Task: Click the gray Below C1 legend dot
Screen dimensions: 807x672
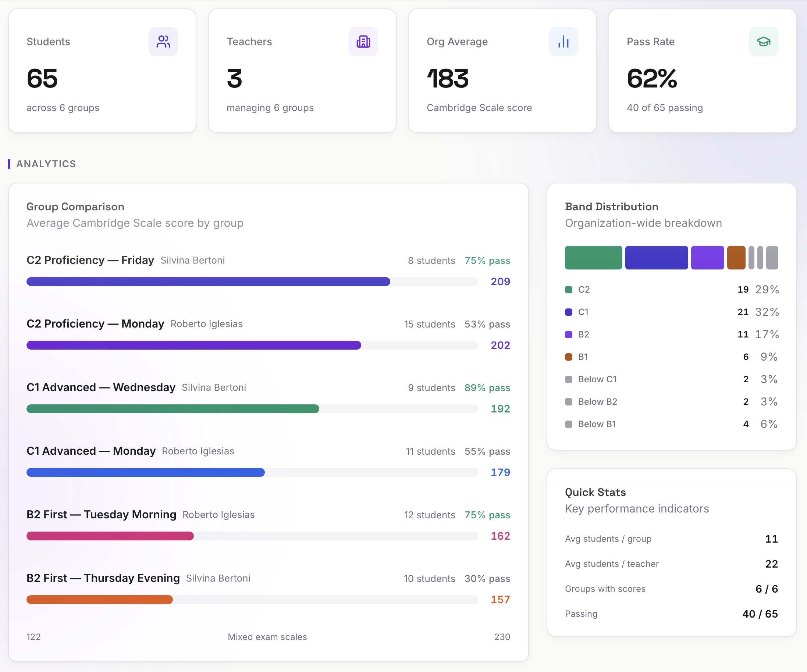Action: pos(569,379)
